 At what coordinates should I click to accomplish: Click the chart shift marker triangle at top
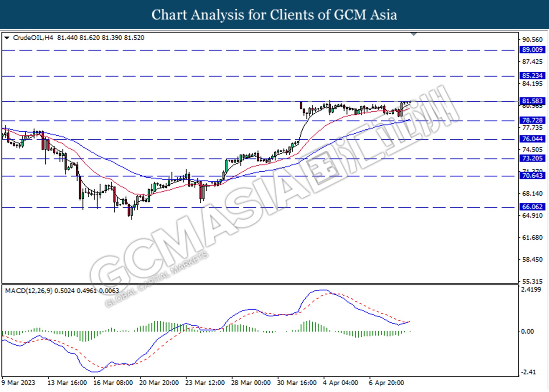coord(414,34)
